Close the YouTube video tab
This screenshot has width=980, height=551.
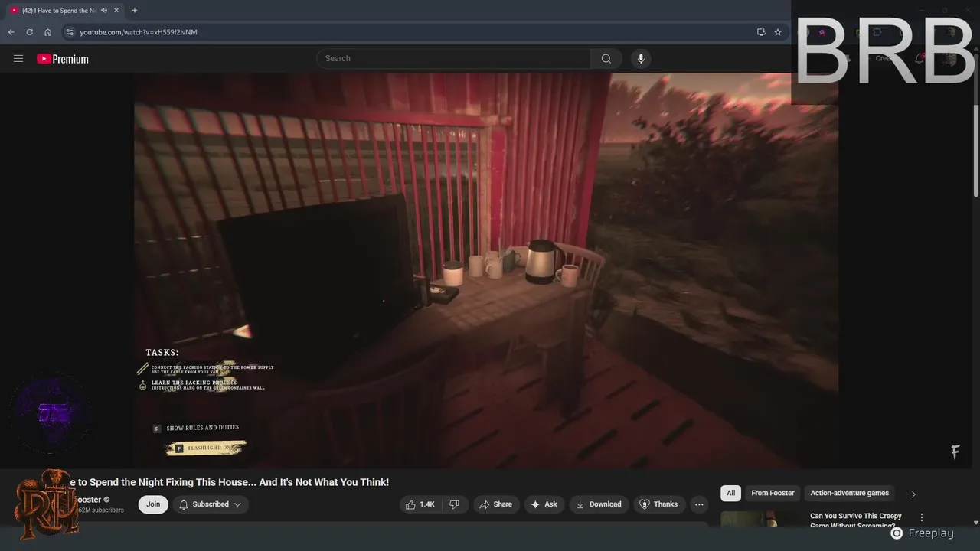[x=116, y=10]
